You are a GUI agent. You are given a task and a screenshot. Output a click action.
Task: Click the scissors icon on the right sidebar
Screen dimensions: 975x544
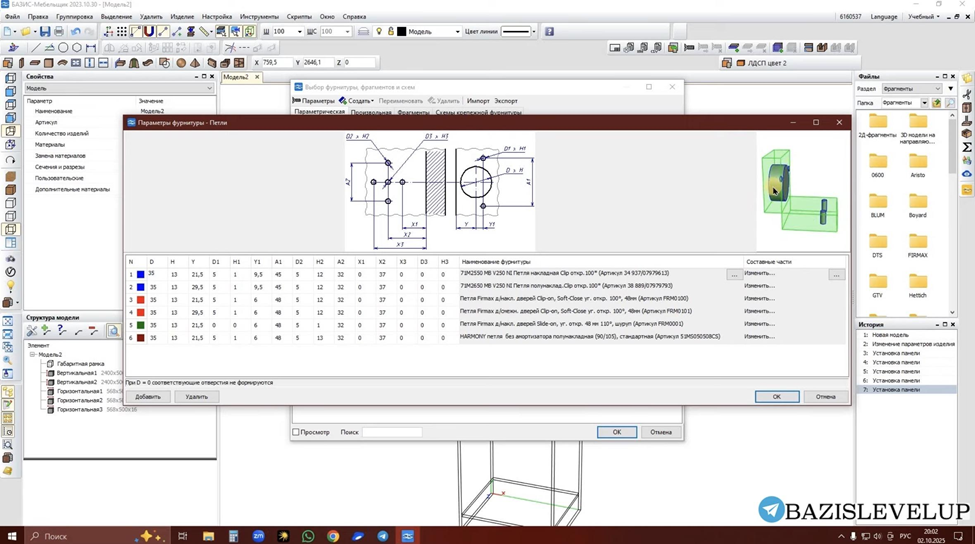(967, 94)
